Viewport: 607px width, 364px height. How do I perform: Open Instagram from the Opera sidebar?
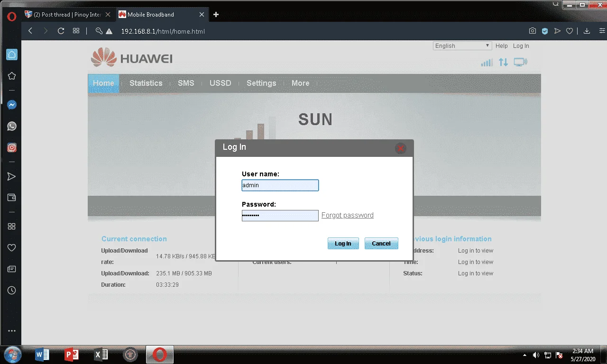[12, 147]
